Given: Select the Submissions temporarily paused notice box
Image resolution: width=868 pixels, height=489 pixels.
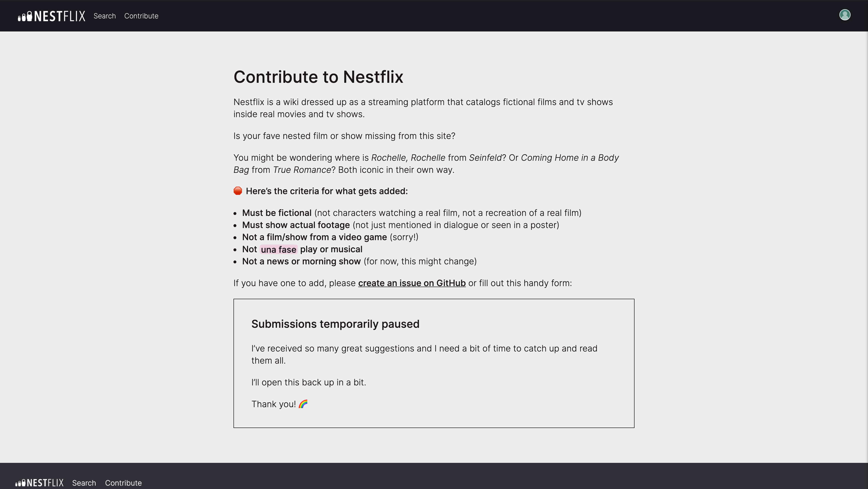Looking at the screenshot, I should click(x=434, y=363).
